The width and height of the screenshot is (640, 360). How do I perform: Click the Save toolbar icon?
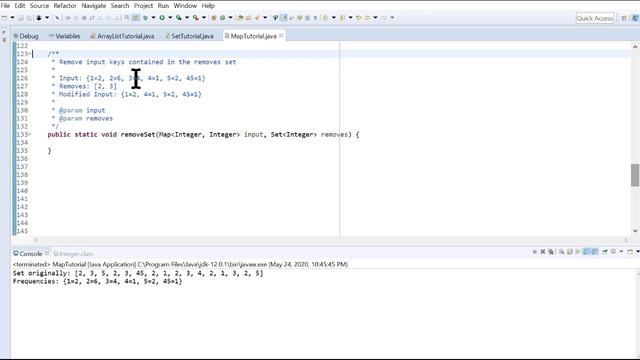click(21, 18)
